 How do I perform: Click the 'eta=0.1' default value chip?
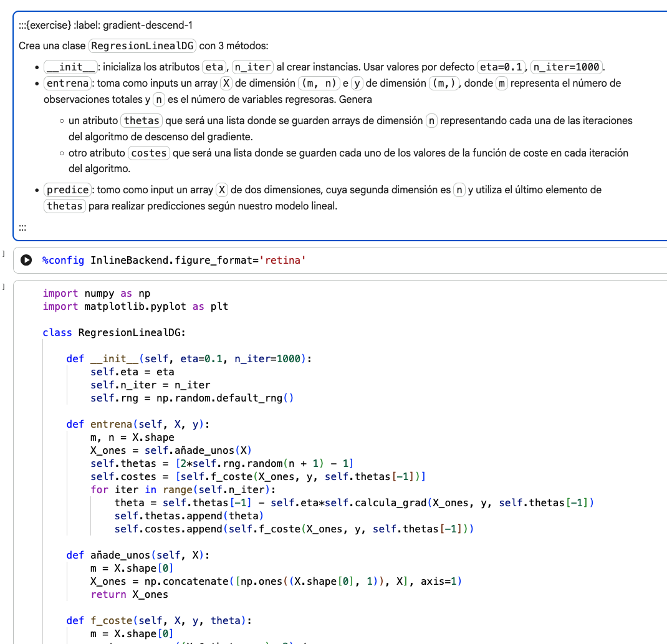tap(501, 67)
